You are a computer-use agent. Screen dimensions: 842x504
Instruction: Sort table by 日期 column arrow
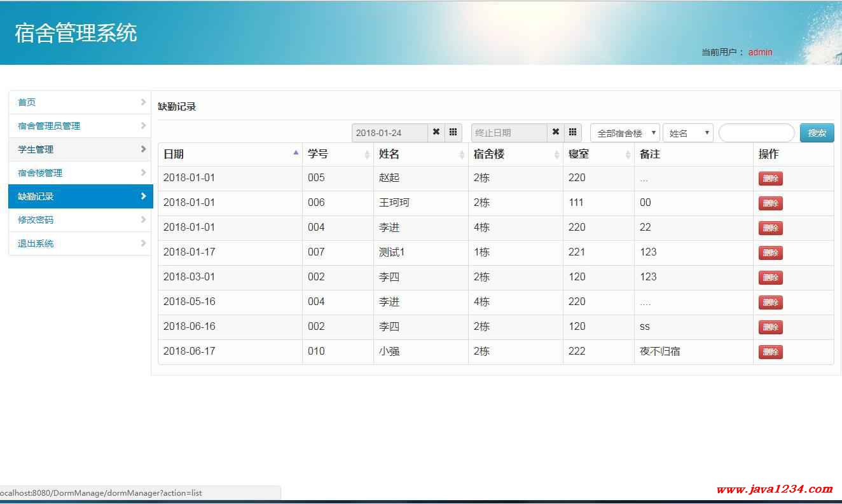(296, 153)
